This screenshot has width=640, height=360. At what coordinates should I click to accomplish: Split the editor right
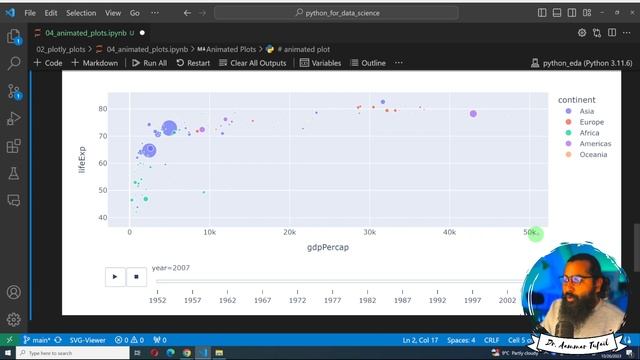[x=612, y=33]
